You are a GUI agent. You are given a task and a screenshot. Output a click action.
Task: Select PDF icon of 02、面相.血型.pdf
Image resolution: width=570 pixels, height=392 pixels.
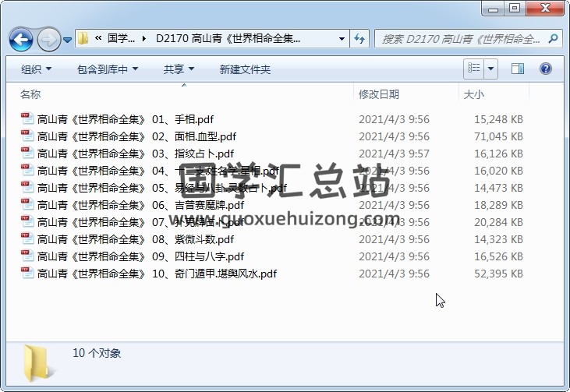(27, 136)
